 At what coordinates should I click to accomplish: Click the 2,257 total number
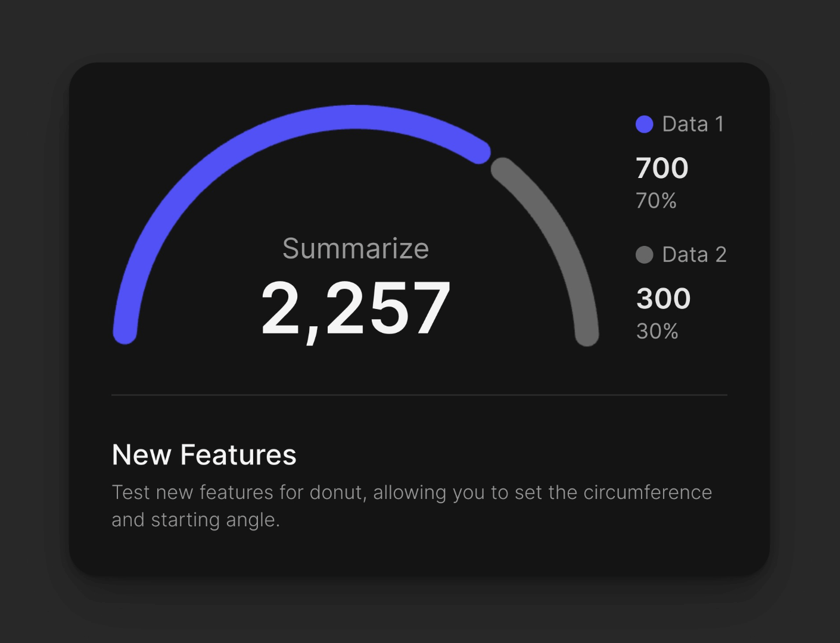coord(356,308)
